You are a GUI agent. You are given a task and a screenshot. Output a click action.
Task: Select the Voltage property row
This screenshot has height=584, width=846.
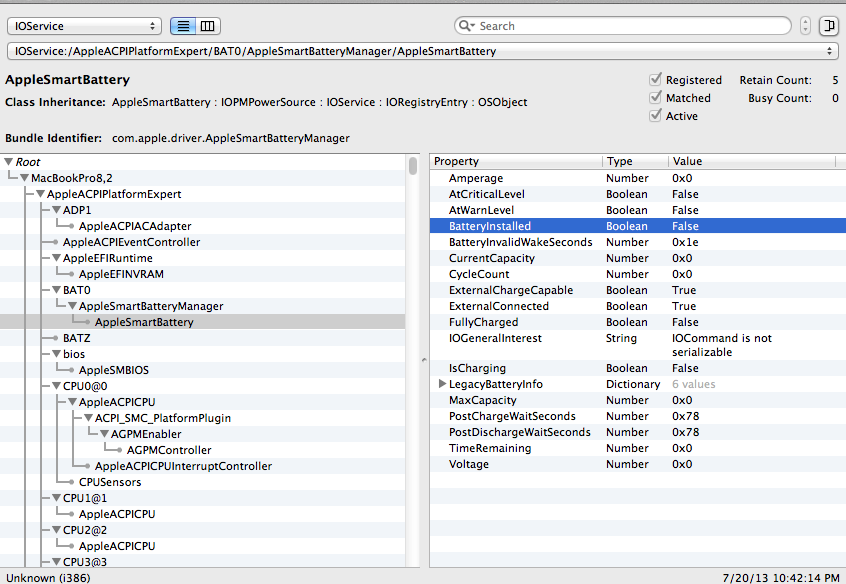[638, 464]
